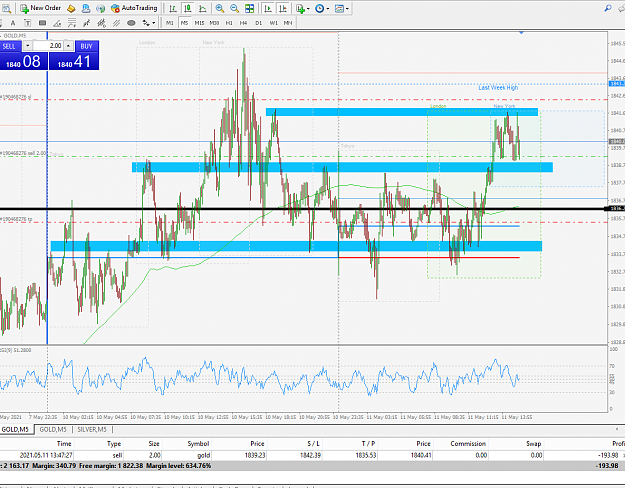Switch to M1 timeframe
This screenshot has width=625, height=488.
coord(170,23)
